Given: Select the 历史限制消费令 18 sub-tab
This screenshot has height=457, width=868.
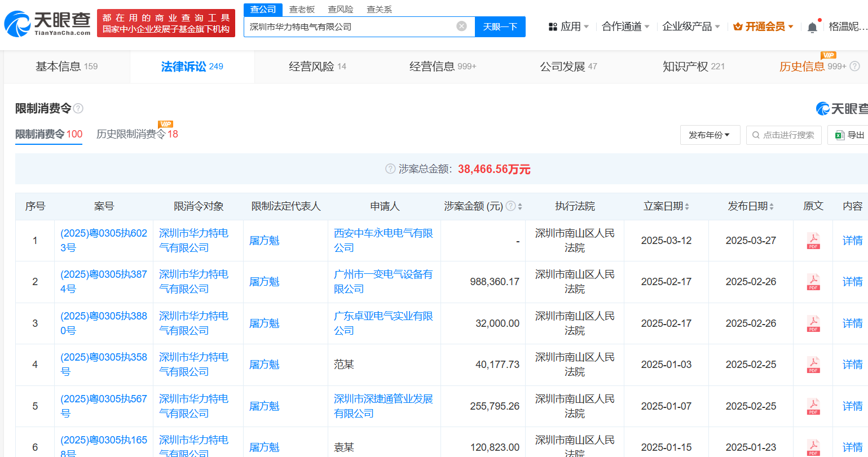Looking at the screenshot, I should [137, 134].
